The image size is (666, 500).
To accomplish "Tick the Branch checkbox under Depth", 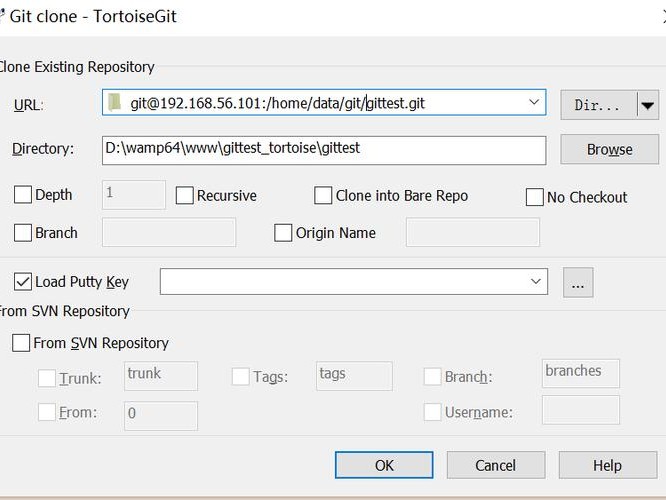I will [x=23, y=233].
